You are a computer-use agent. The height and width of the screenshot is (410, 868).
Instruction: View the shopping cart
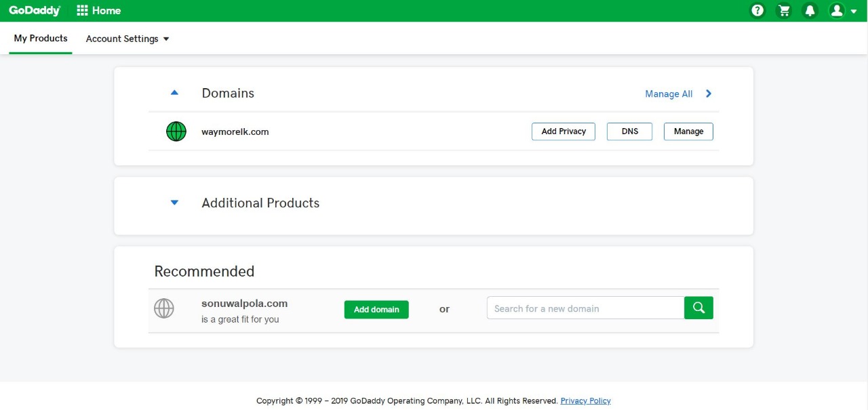point(785,10)
